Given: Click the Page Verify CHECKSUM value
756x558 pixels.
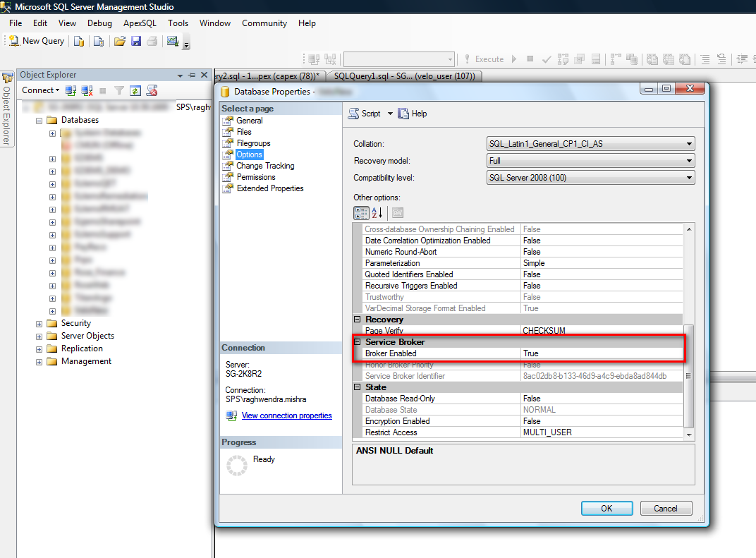Looking at the screenshot, I should (x=602, y=330).
